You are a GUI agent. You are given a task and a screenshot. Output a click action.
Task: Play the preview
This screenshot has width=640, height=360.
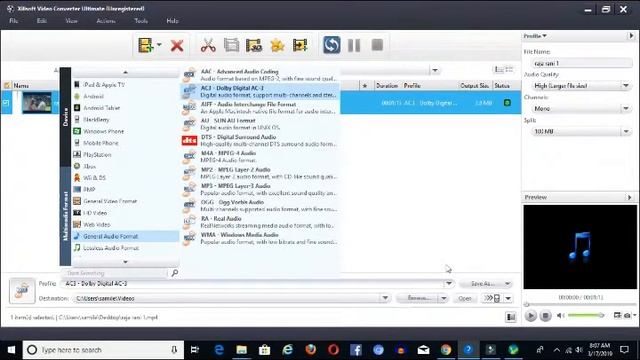click(531, 316)
